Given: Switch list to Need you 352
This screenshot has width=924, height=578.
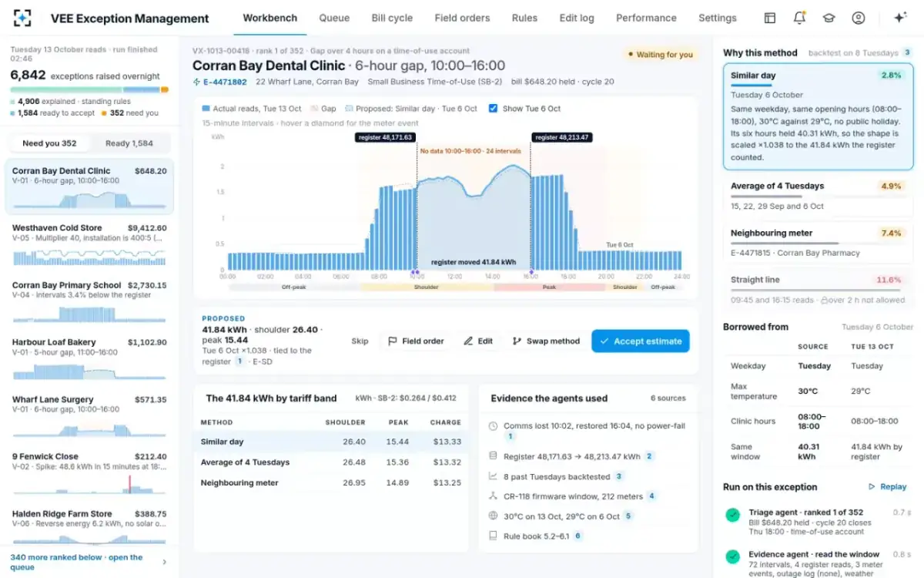Looking at the screenshot, I should (x=49, y=143).
